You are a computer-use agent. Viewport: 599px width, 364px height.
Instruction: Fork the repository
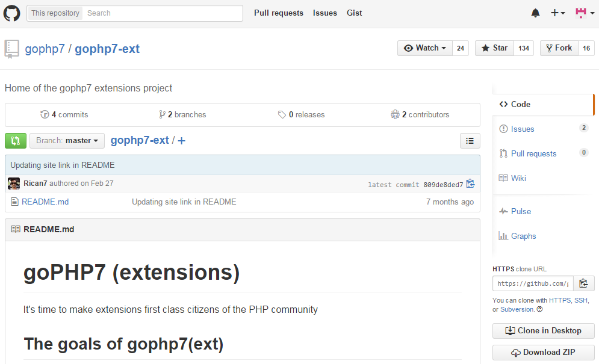pos(559,48)
